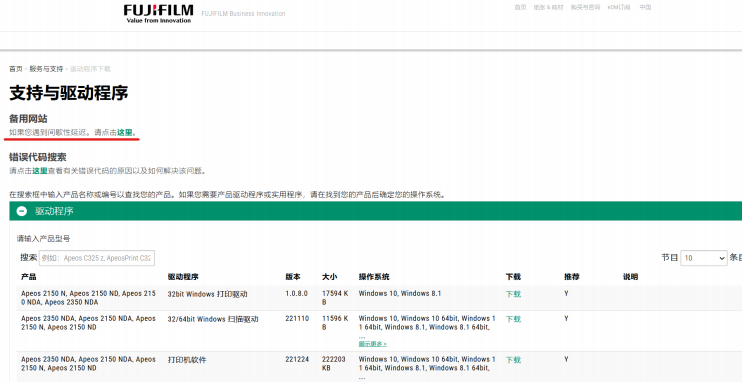The height and width of the screenshot is (382, 742).
Task: Click the 32bit Windows 打印驱动 driver name
Action: coord(207,294)
